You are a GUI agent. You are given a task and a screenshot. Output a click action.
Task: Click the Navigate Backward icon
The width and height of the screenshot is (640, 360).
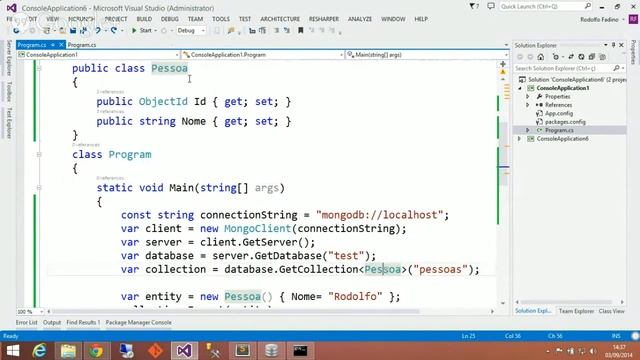(16, 31)
